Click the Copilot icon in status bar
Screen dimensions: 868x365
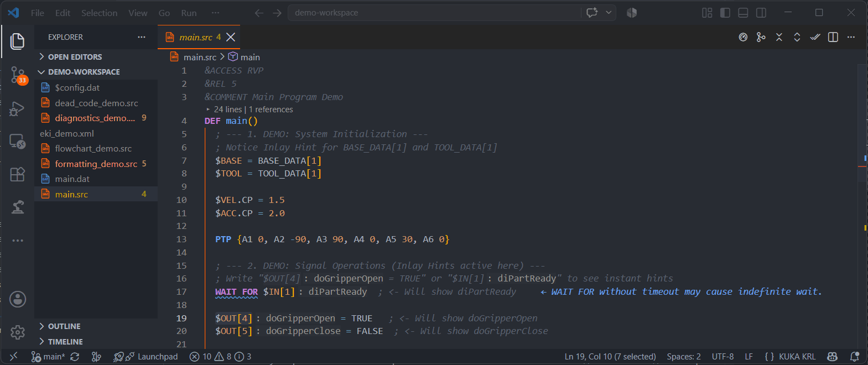coord(832,357)
